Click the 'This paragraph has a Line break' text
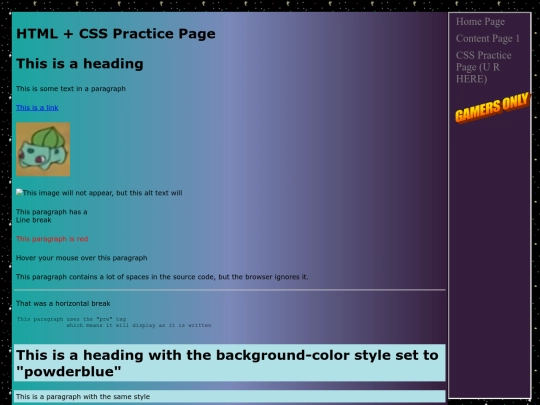 click(x=52, y=216)
